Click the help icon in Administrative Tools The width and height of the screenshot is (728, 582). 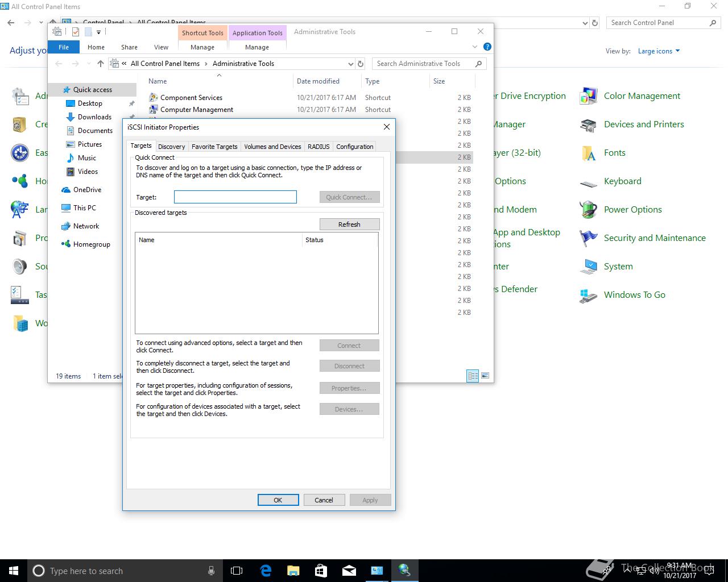tap(487, 47)
